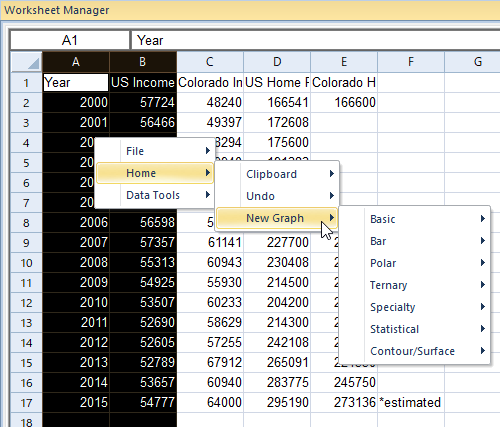Expand the Basic graph submenu

coord(414,219)
